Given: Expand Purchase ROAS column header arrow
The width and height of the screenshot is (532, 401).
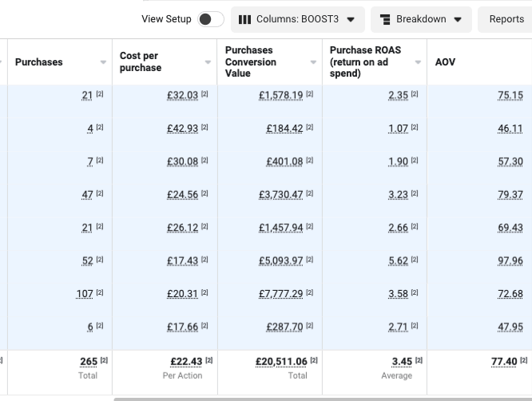Looking at the screenshot, I should [417, 62].
